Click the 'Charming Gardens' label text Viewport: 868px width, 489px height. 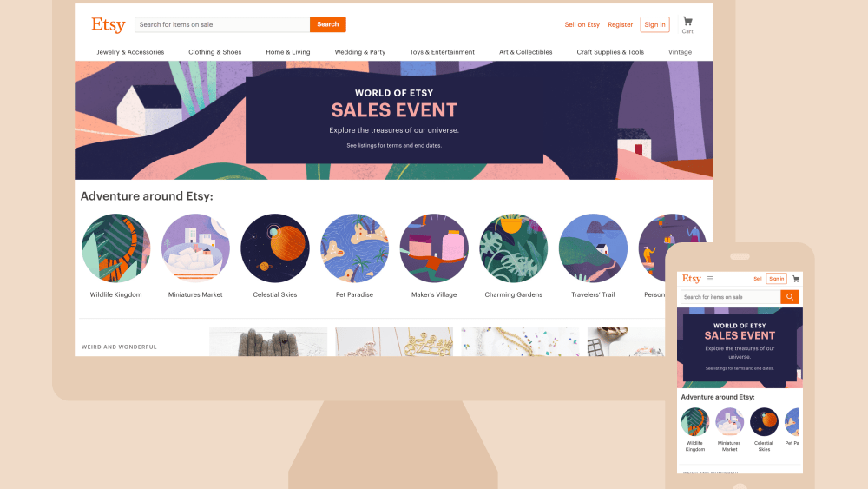(x=514, y=294)
